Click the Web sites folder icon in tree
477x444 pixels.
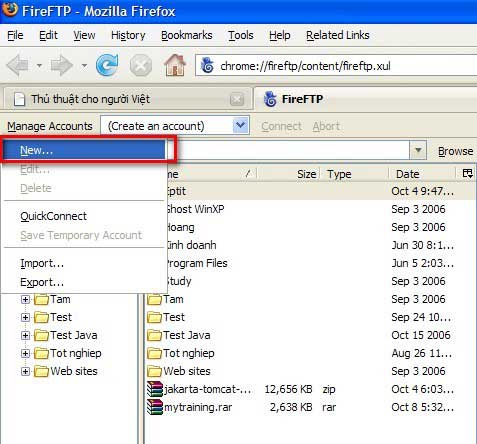[41, 371]
